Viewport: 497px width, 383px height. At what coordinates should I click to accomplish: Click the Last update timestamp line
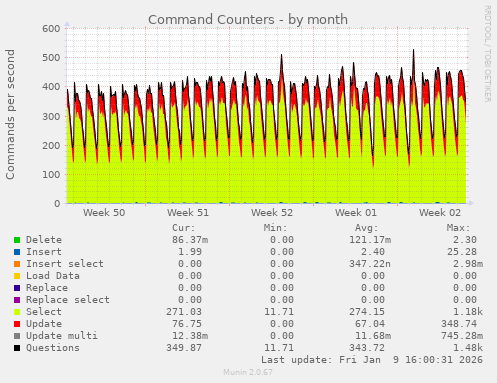coord(372,360)
